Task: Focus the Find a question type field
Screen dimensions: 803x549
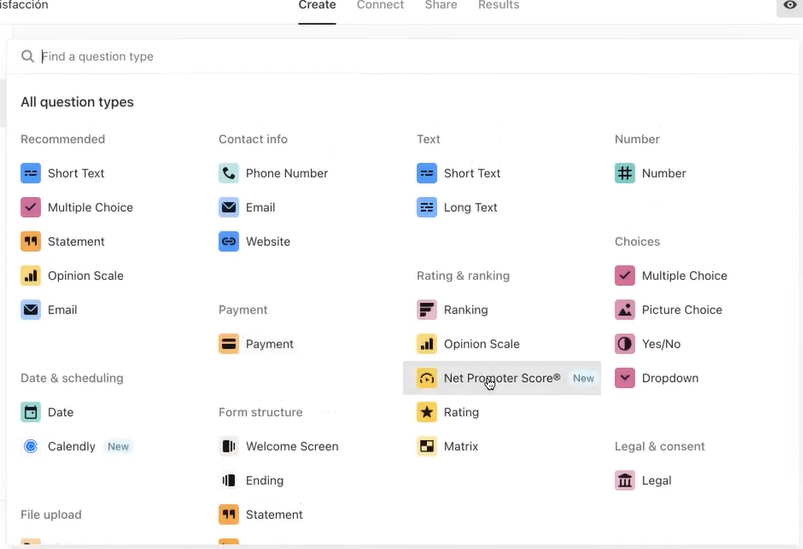Action: click(402, 56)
